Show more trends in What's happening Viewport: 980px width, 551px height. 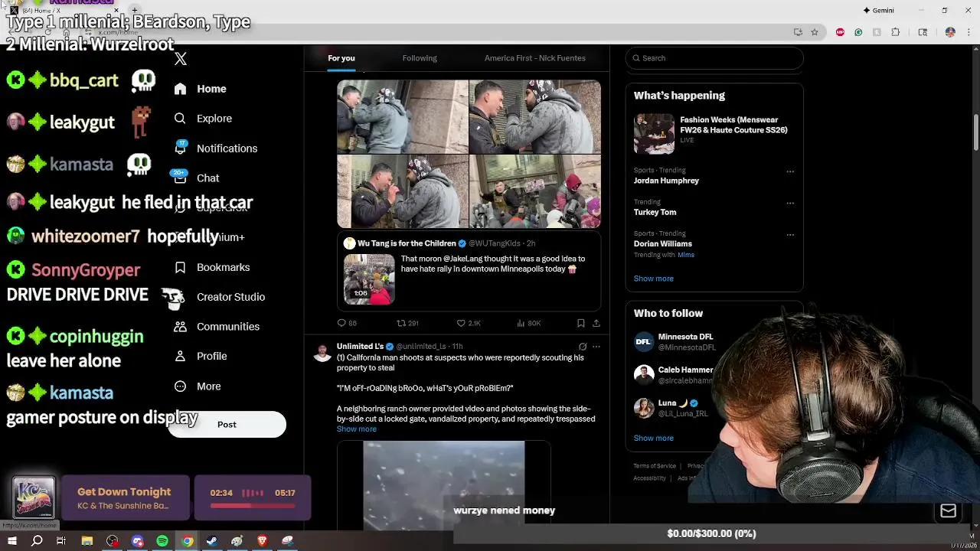pos(653,279)
